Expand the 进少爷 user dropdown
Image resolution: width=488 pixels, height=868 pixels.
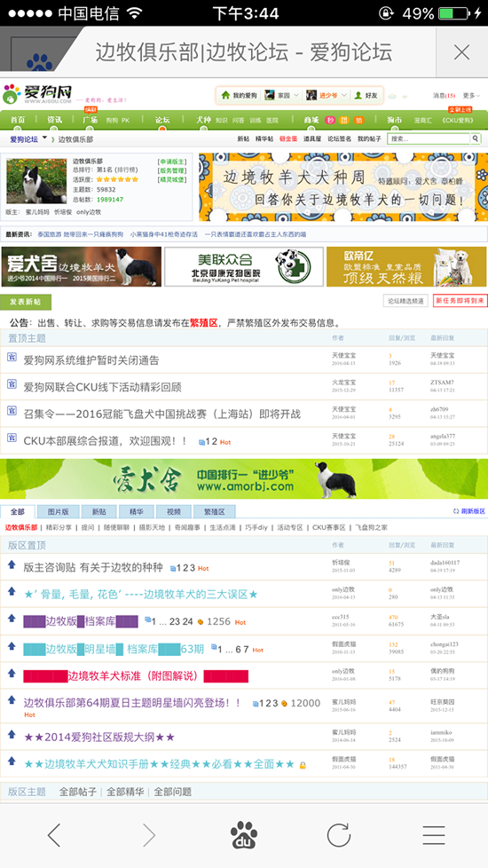pyautogui.click(x=344, y=96)
